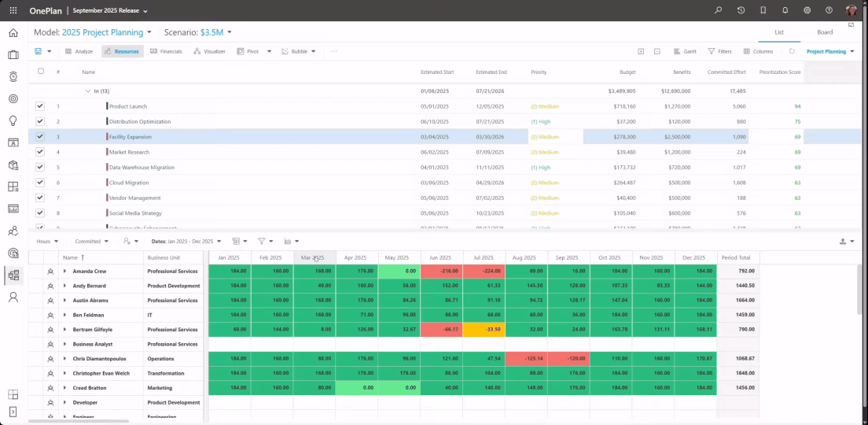The width and height of the screenshot is (868, 425).
Task: Toggle the Facility Expansion row checkbox
Action: 40,136
